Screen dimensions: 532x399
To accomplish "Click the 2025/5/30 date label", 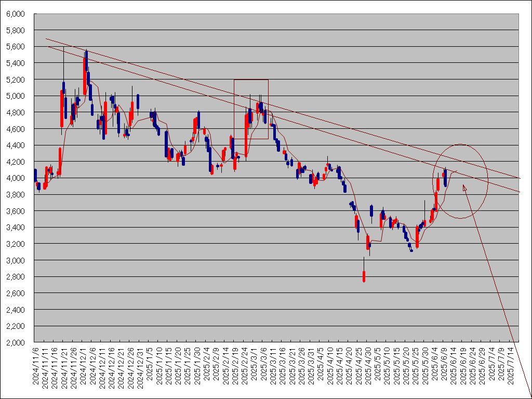I will [425, 366].
